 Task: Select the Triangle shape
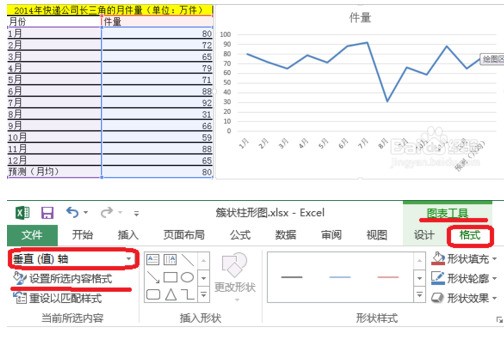(x=171, y=295)
